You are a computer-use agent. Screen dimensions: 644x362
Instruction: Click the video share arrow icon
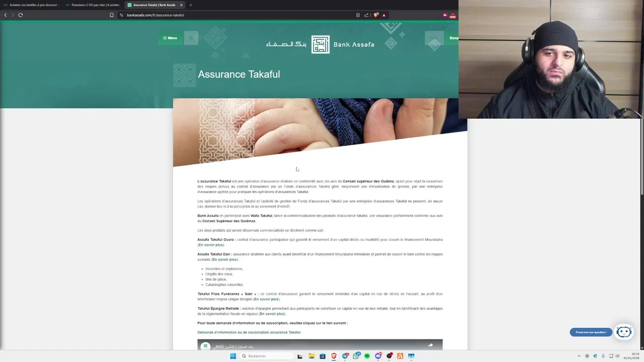tap(430, 345)
